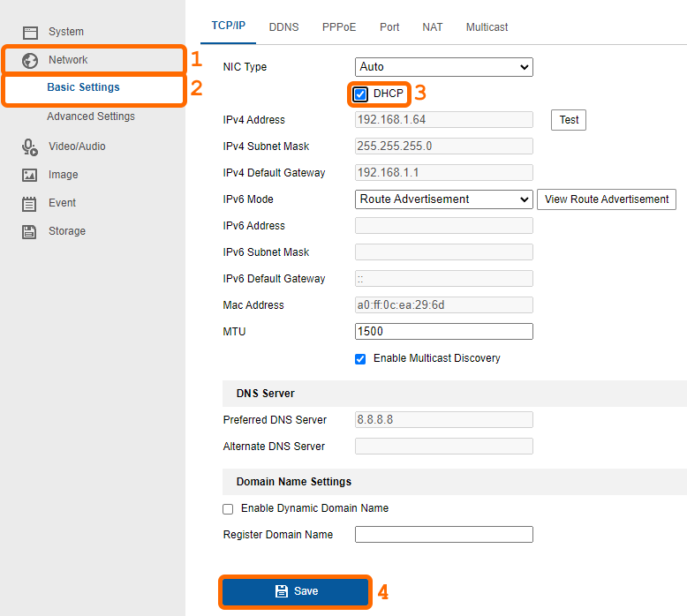Click the Save button with disk icon
This screenshot has height=616, width=687.
pos(295,591)
